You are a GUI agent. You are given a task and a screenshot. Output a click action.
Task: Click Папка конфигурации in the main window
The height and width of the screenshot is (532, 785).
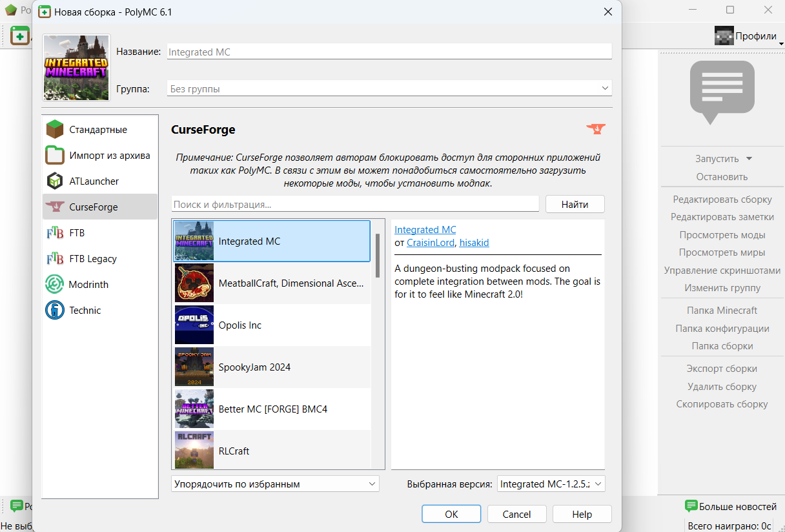point(722,328)
